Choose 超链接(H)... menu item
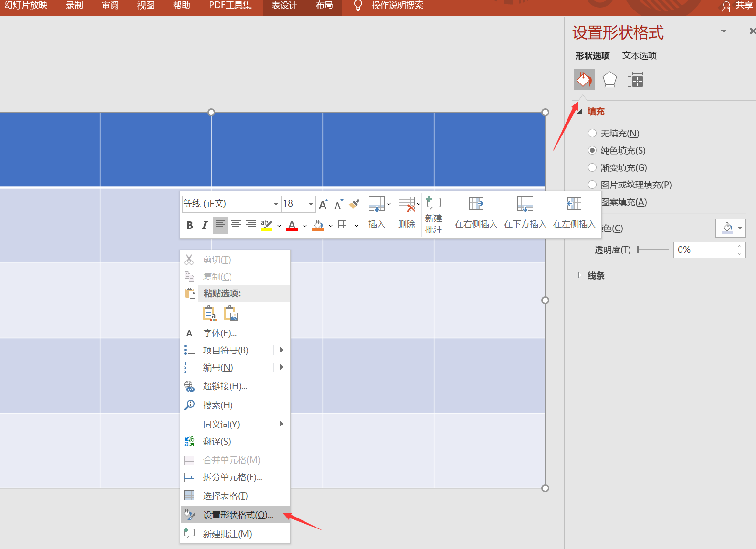This screenshot has height=549, width=756. pos(235,386)
